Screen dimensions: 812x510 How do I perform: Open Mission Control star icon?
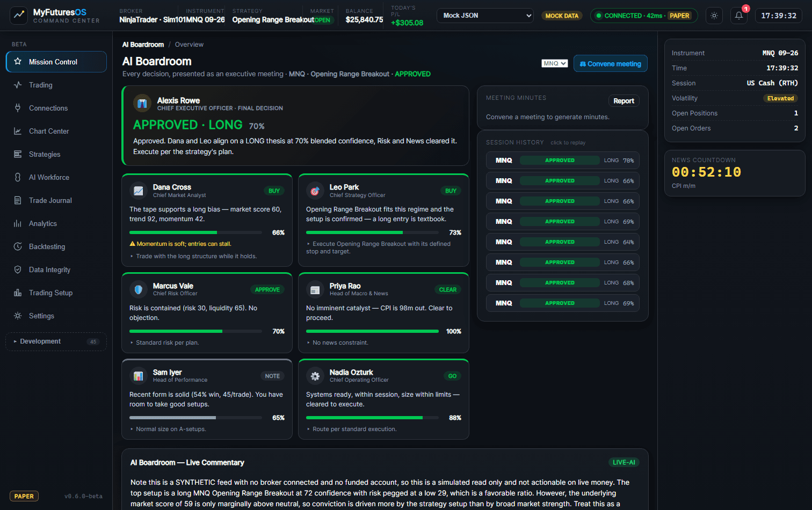18,61
